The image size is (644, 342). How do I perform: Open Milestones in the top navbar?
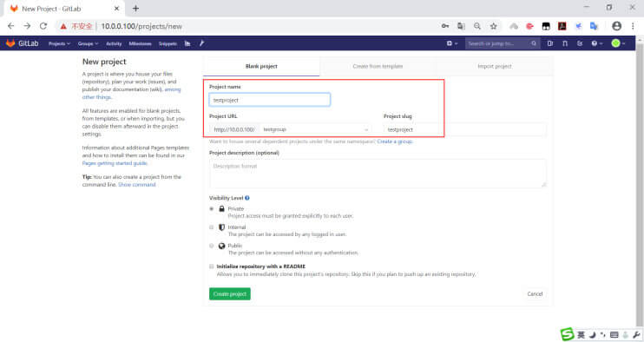(x=140, y=43)
